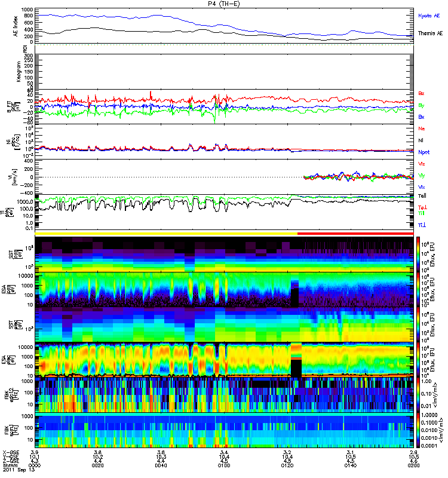Select the red Ne legend label
The image size is (448, 478).
tap(421, 128)
